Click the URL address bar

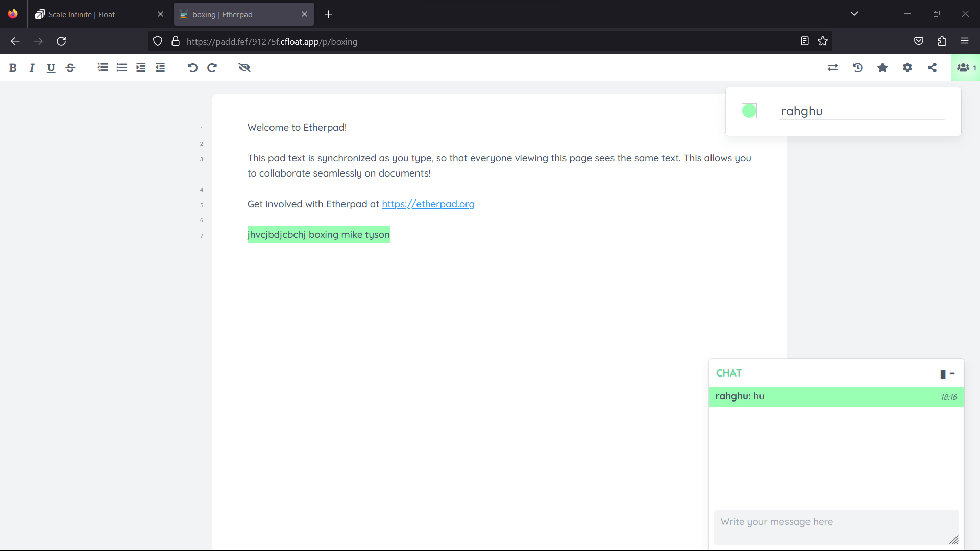point(490,42)
